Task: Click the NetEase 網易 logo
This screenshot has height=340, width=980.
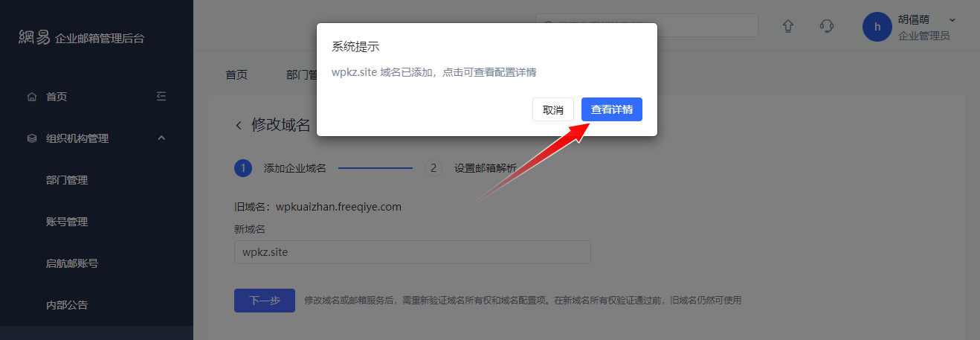Action: point(34,37)
